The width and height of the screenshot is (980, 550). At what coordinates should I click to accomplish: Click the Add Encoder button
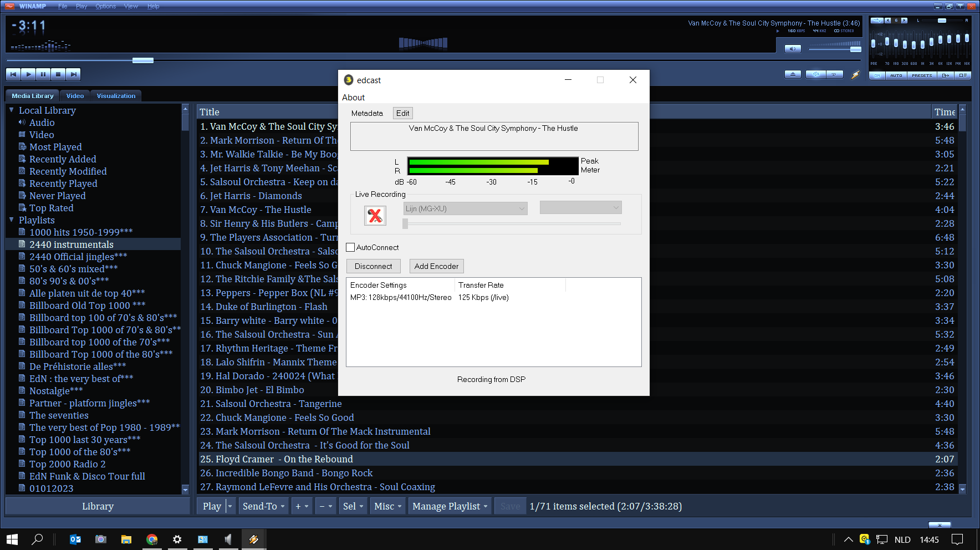point(436,266)
